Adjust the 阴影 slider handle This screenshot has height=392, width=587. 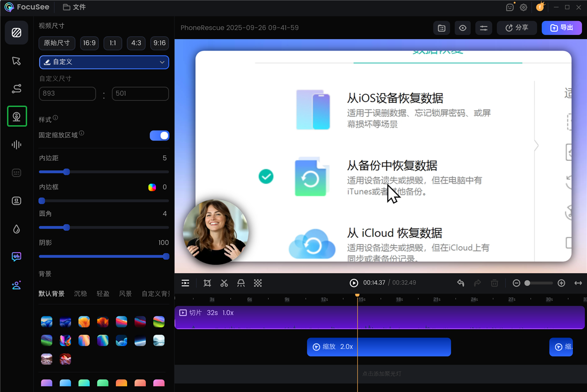(166, 257)
